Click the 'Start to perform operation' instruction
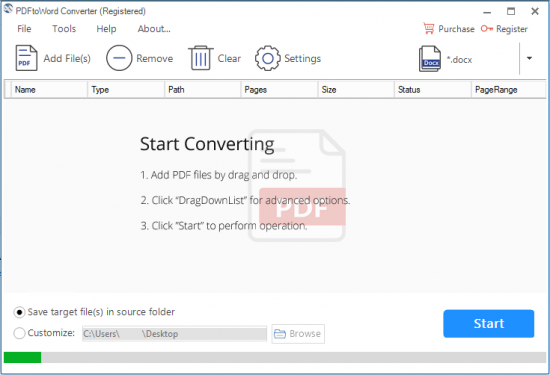The width and height of the screenshot is (550, 375). tap(224, 226)
